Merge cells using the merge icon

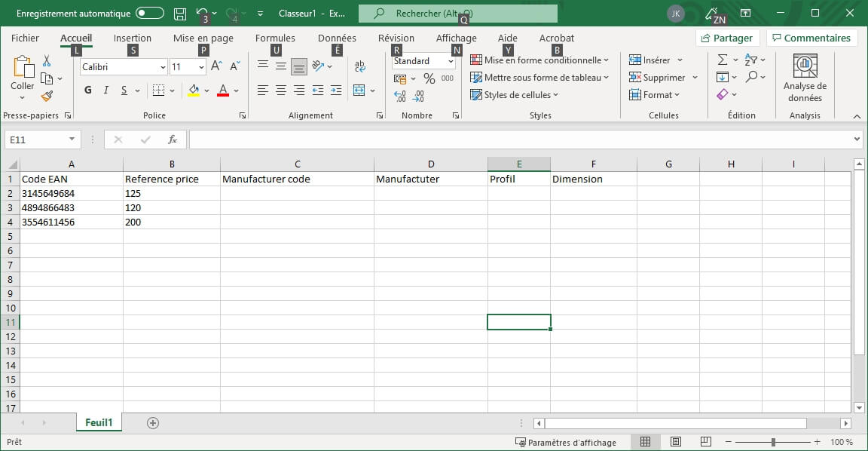click(359, 91)
